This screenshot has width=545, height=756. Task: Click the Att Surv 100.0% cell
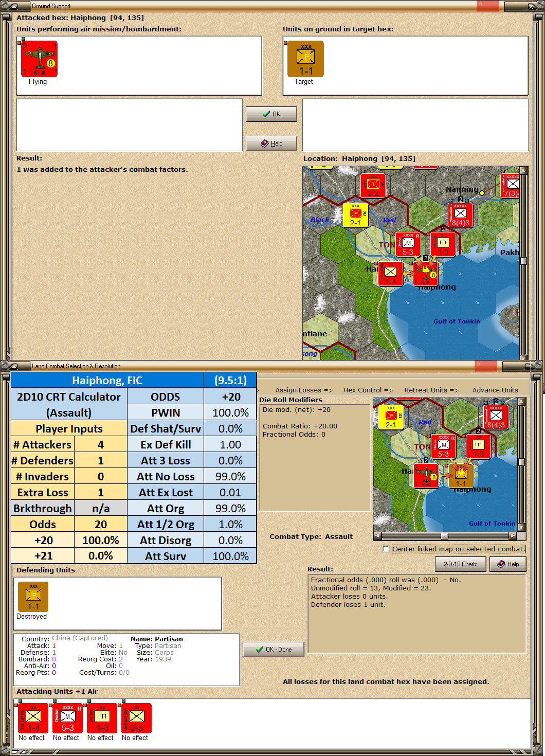point(231,556)
